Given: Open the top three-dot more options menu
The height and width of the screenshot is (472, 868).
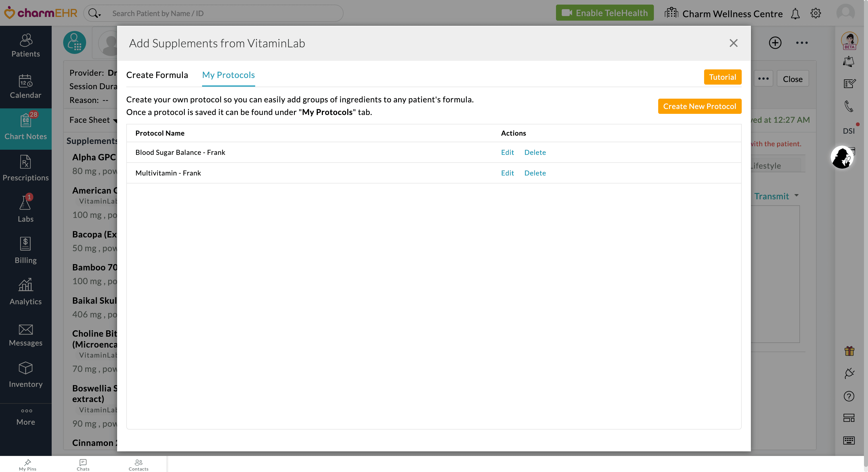Looking at the screenshot, I should click(802, 43).
